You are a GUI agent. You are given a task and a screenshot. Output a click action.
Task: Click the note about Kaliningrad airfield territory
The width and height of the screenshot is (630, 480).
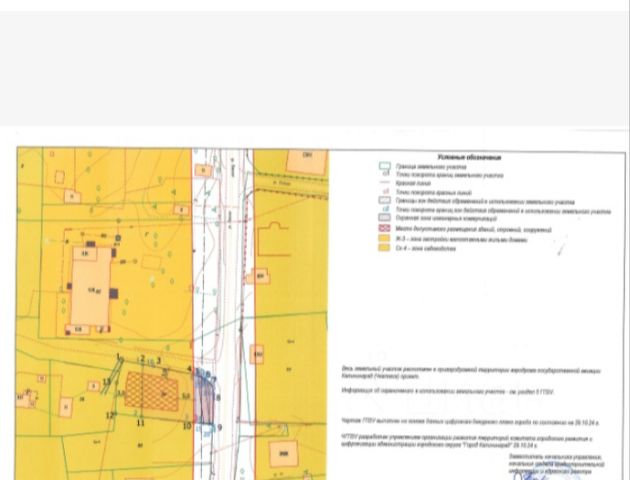[x=471, y=374]
